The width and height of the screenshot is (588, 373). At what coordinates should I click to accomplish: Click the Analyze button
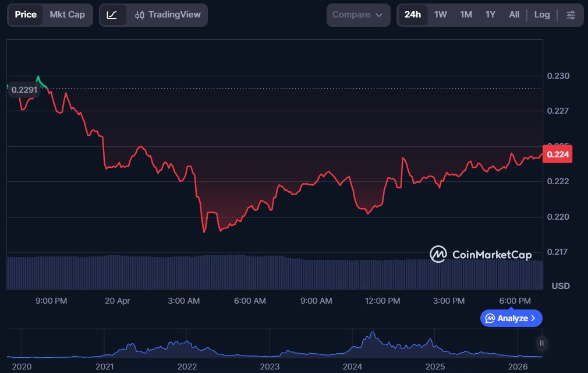[x=511, y=318]
